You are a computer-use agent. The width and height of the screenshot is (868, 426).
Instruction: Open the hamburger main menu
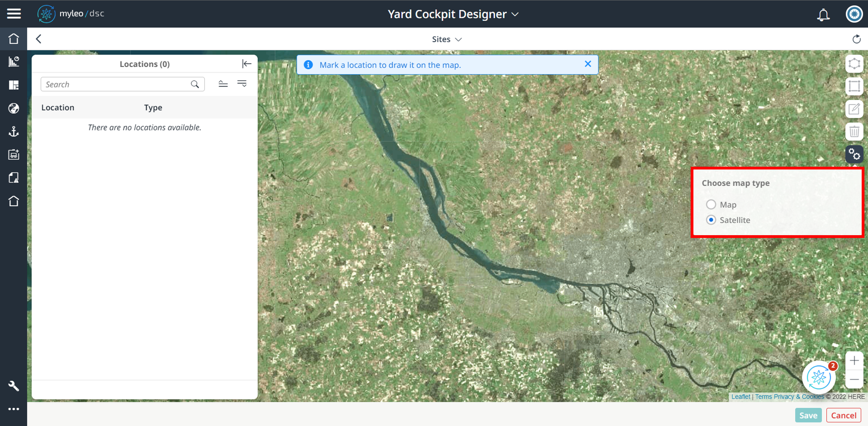tap(13, 13)
